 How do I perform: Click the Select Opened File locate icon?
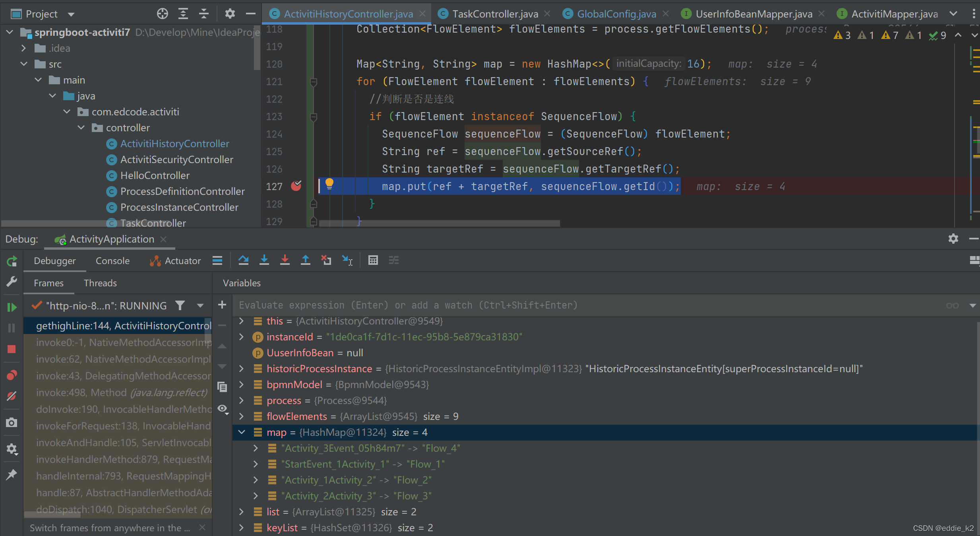162,14
